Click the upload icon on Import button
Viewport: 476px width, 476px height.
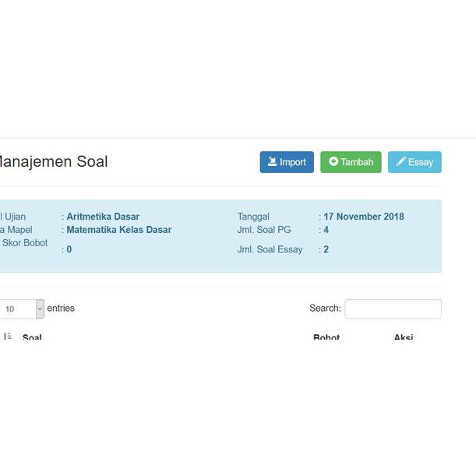pyautogui.click(x=273, y=162)
